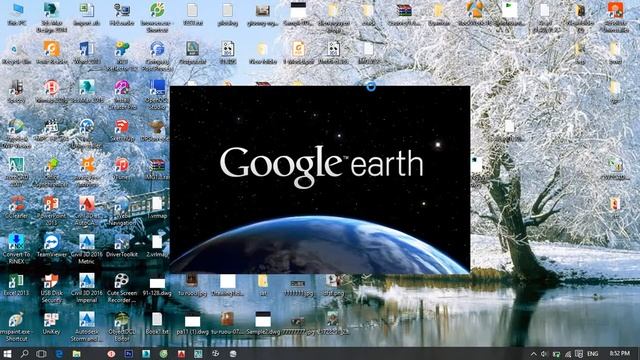Open Task View from the taskbar
This screenshot has width=640, height=360.
(x=41, y=353)
